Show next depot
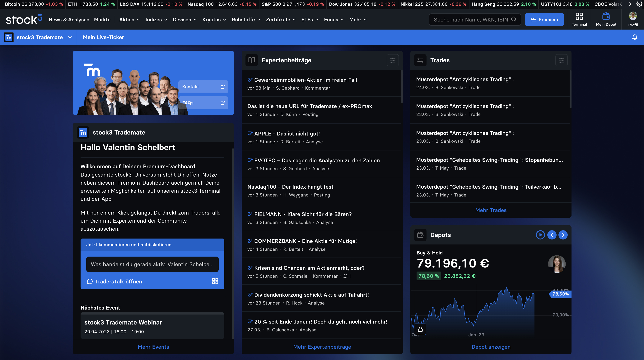This screenshot has height=360, width=644. point(563,235)
